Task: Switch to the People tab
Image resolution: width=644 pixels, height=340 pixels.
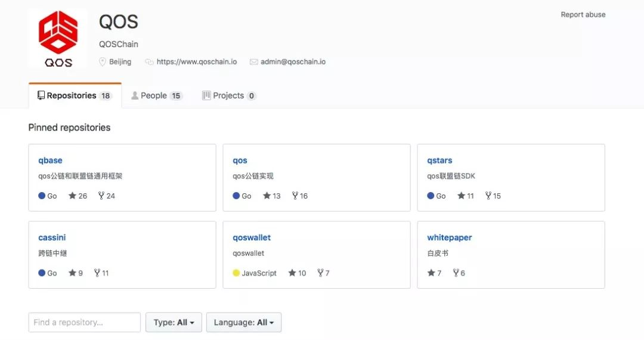Action: (156, 95)
